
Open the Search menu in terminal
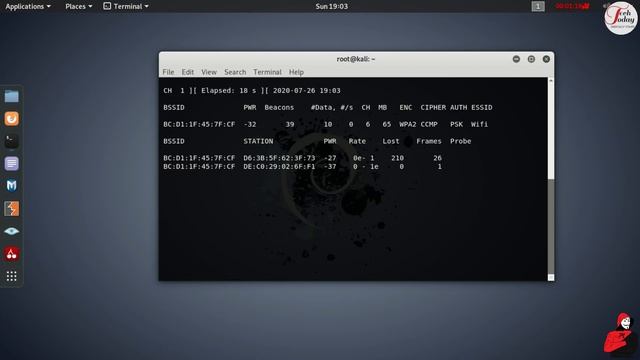pos(235,72)
